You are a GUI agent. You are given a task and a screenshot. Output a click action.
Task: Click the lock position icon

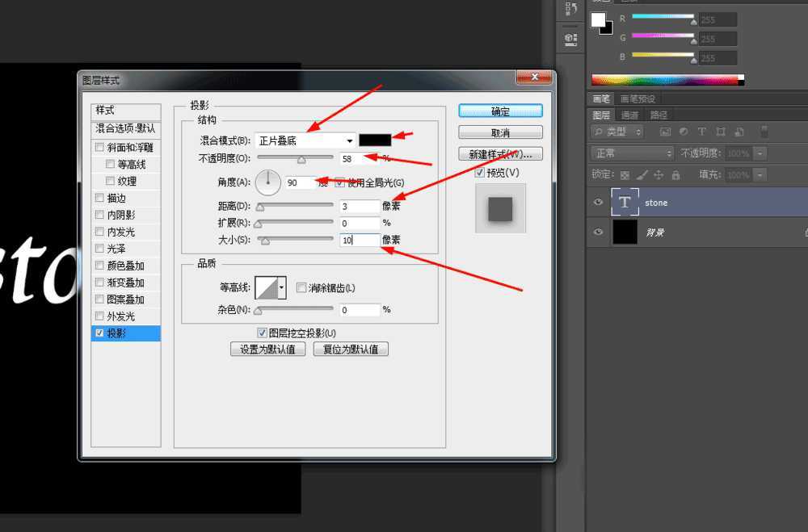click(659, 174)
